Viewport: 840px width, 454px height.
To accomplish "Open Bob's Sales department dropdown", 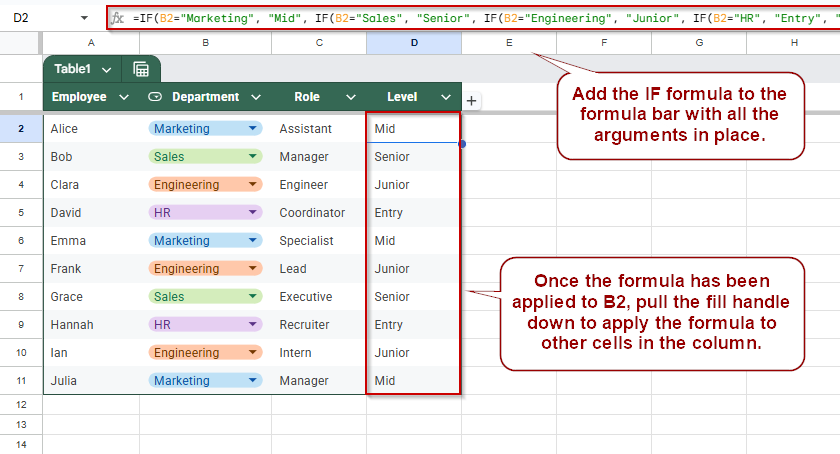I will point(253,156).
